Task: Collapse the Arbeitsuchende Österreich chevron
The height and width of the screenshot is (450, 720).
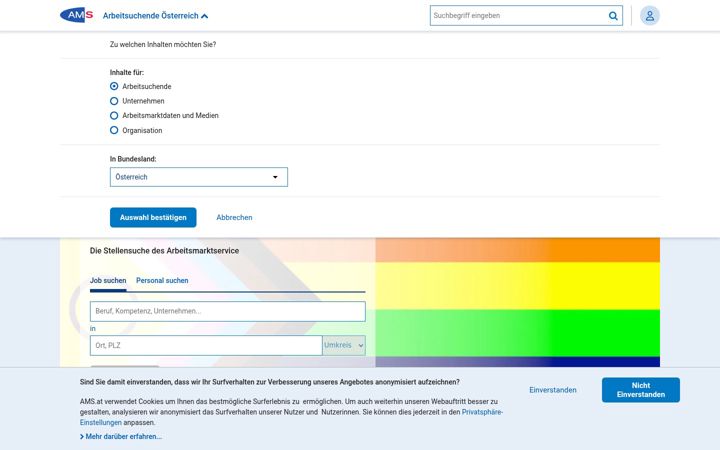Action: [x=205, y=16]
